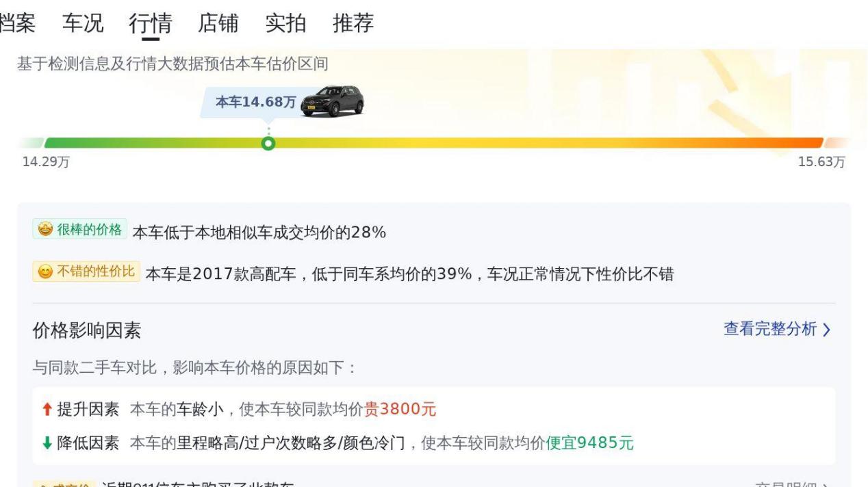Click the red 贵3800元 amount
868x487 pixels.
400,409
